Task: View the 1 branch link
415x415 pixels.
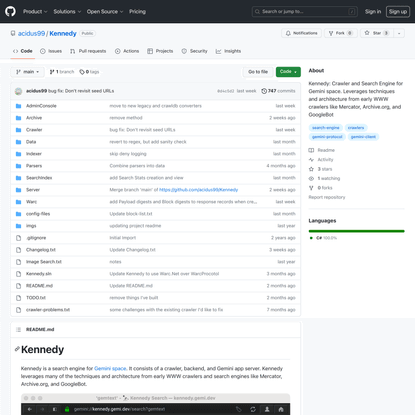Action: [62, 72]
